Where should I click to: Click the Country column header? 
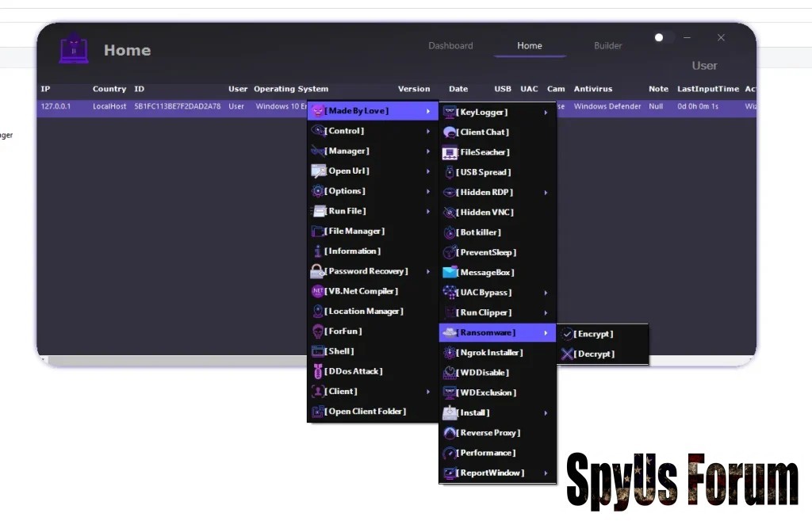click(x=109, y=89)
